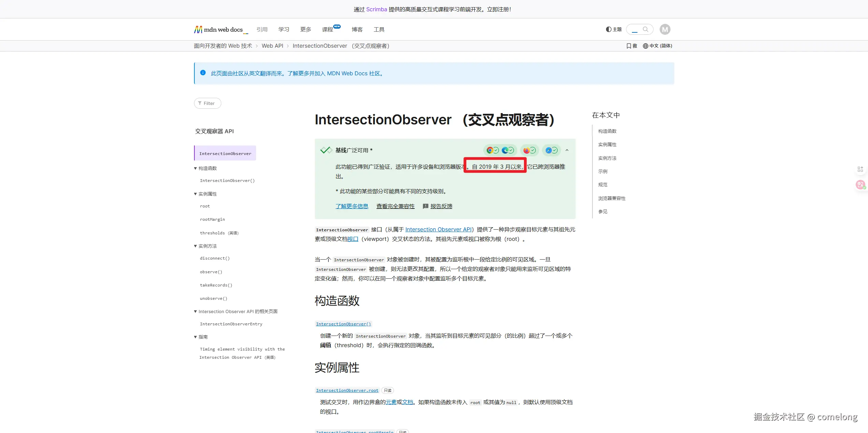Open the Intersection Observer API link
Screen dimensions: 868x433
coord(438,229)
